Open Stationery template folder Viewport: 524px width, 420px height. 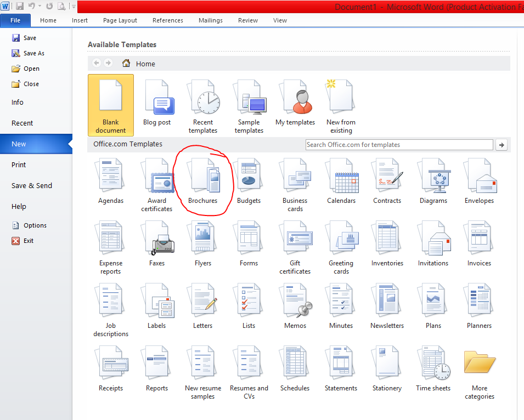pyautogui.click(x=387, y=368)
